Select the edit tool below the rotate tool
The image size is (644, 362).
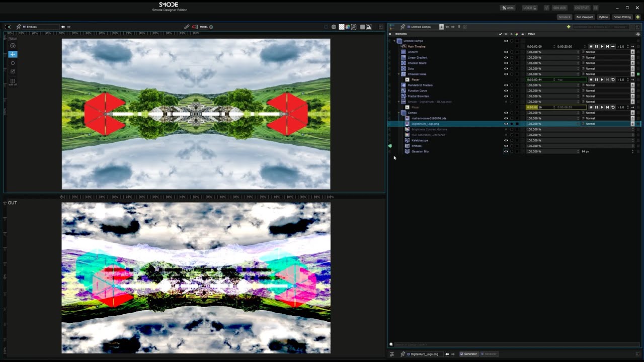(x=13, y=71)
